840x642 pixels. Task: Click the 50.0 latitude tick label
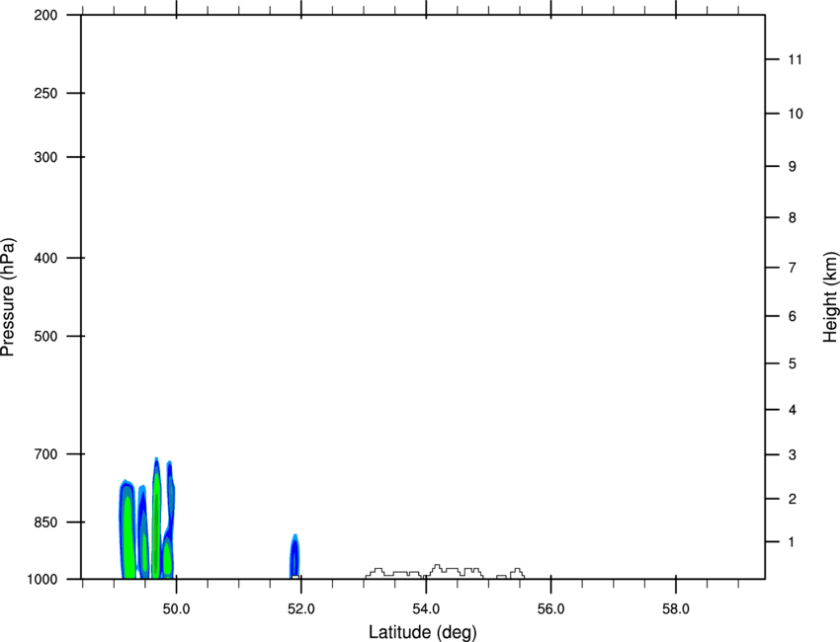[x=176, y=609]
